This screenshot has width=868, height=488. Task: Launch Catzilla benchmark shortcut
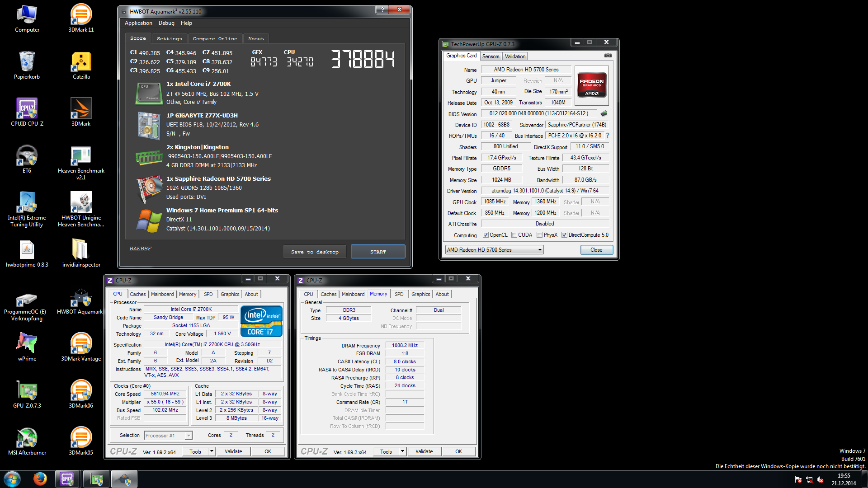point(81,66)
